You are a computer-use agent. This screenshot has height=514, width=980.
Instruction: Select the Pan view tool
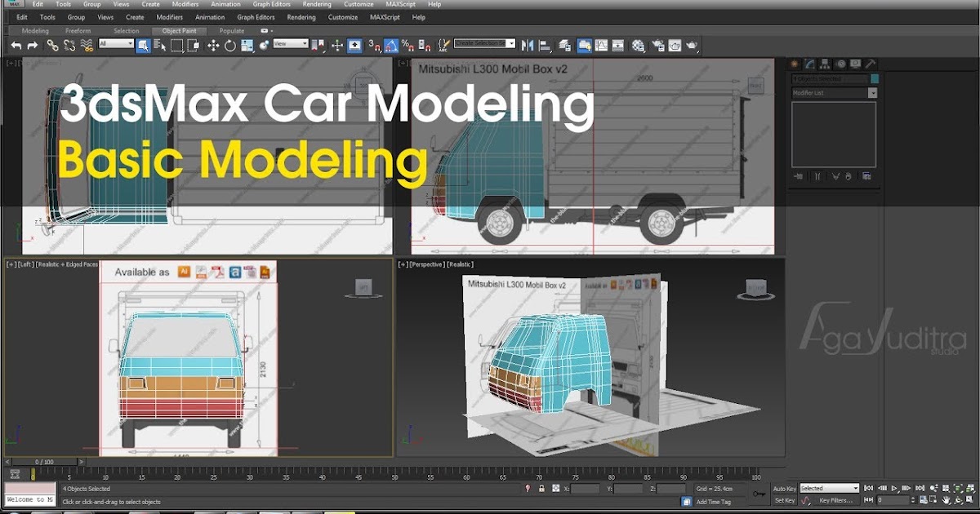[x=946, y=500]
